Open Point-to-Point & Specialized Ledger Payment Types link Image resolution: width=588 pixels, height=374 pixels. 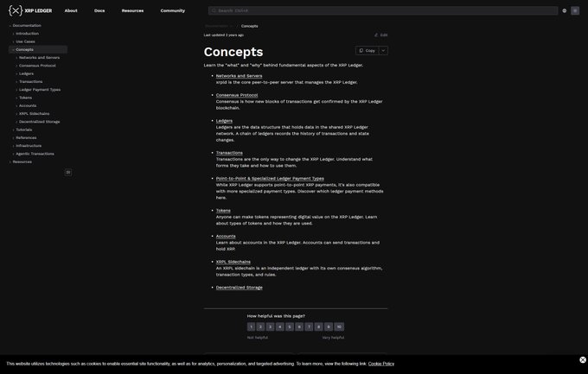270,179
